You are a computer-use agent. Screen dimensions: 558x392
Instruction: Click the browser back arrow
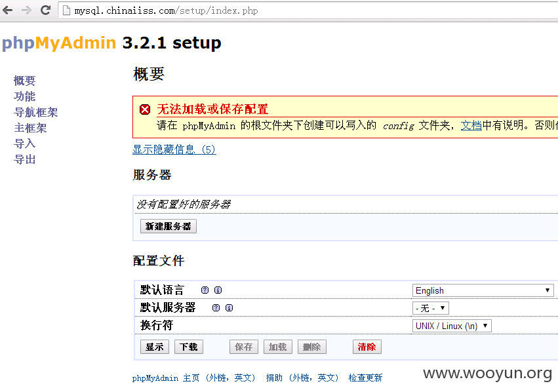[7, 10]
